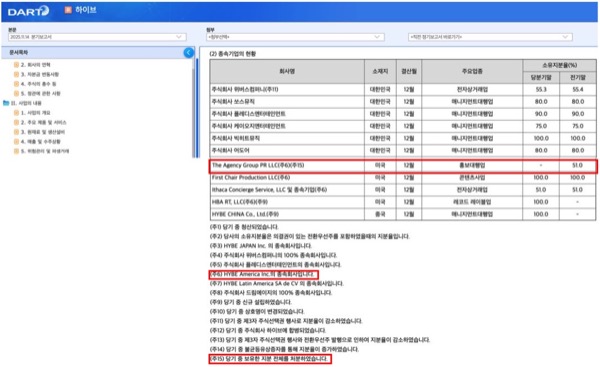Open the 첨부 선택 dropdown
This screenshot has height=367, width=600.
(295, 37)
